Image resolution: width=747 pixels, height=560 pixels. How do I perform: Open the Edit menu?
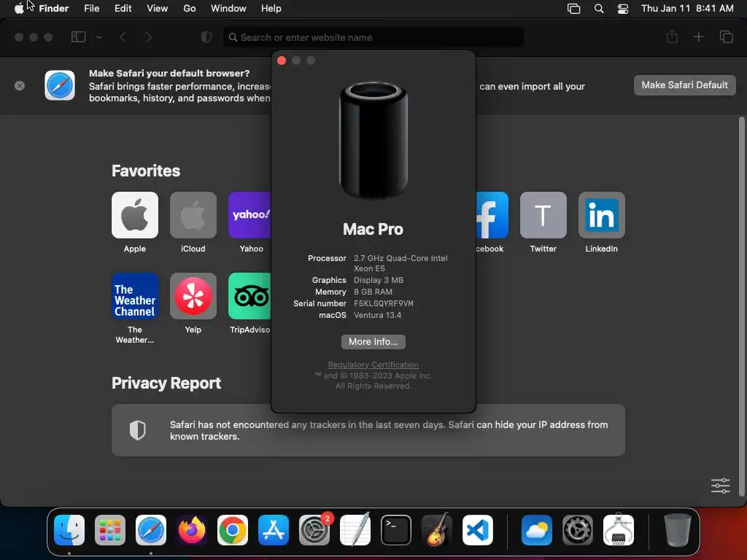point(123,9)
